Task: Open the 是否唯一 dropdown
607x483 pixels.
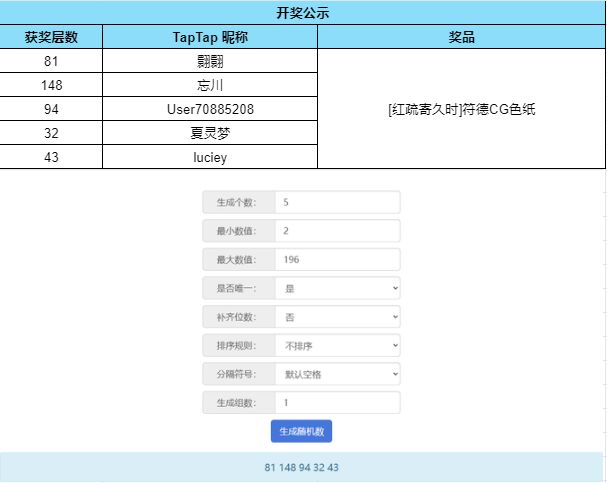Action: [338, 288]
